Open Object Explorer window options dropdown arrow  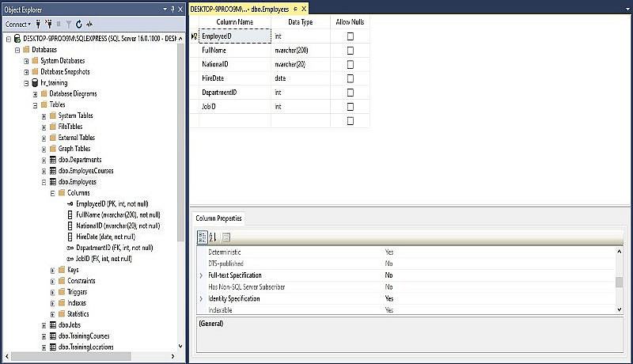[x=165, y=9]
